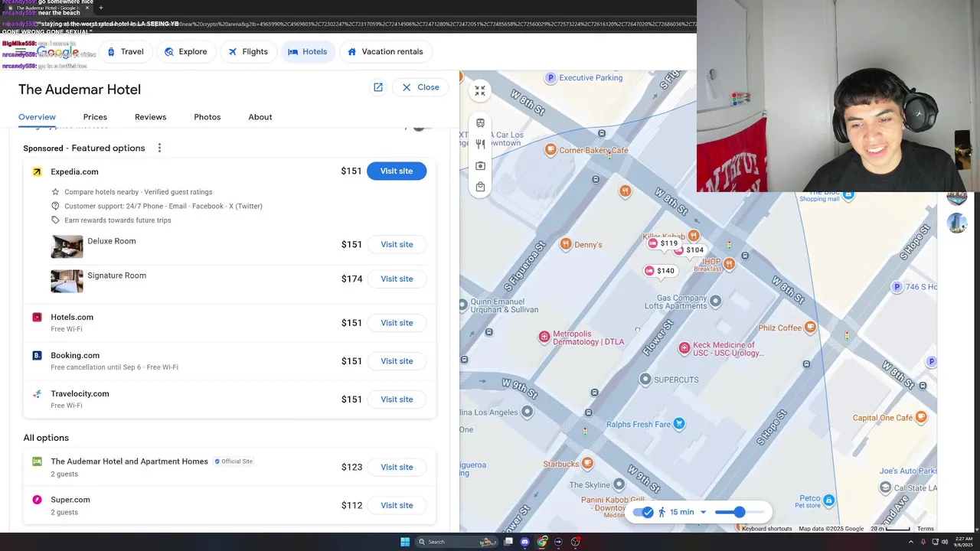Click the Expedia.com provider name
This screenshot has width=980, height=551.
(x=74, y=171)
